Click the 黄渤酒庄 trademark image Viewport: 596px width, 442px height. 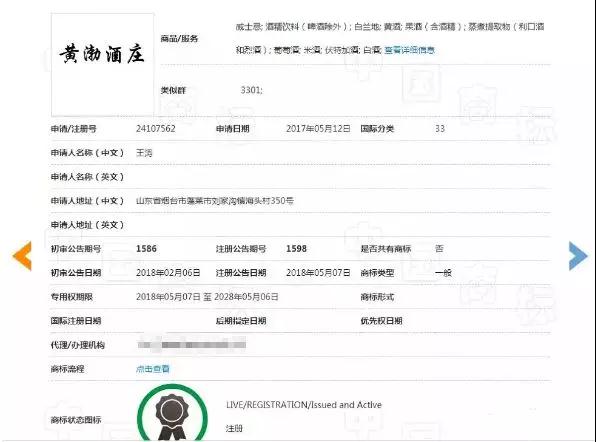103,65
